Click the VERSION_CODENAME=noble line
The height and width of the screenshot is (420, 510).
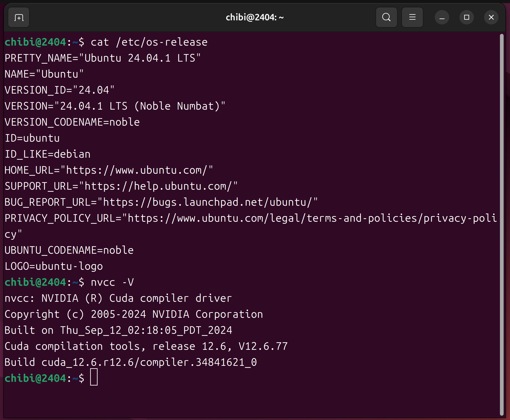(x=72, y=122)
